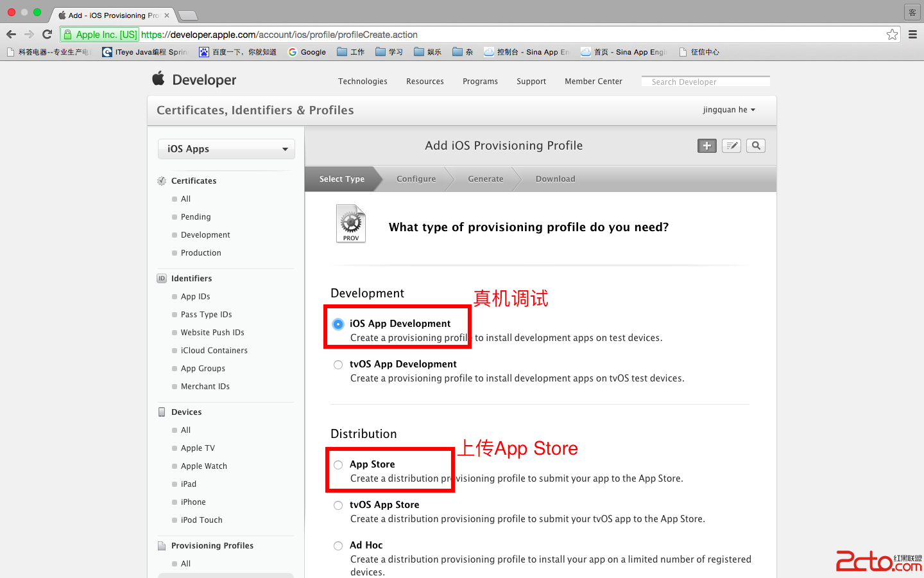Click the browser Back arrow
Image resolution: width=924 pixels, height=578 pixels.
[x=11, y=35]
